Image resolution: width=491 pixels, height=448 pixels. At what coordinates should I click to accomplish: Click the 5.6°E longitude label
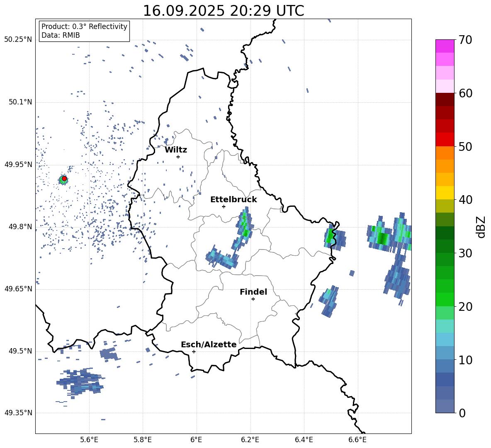tap(89, 440)
